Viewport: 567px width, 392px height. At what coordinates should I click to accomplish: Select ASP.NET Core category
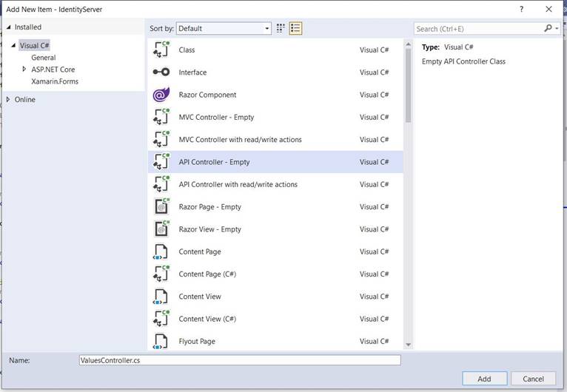pyautogui.click(x=53, y=70)
